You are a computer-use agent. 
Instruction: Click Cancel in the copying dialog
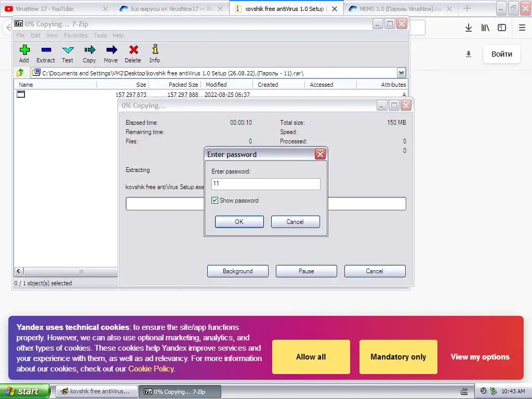coord(375,271)
